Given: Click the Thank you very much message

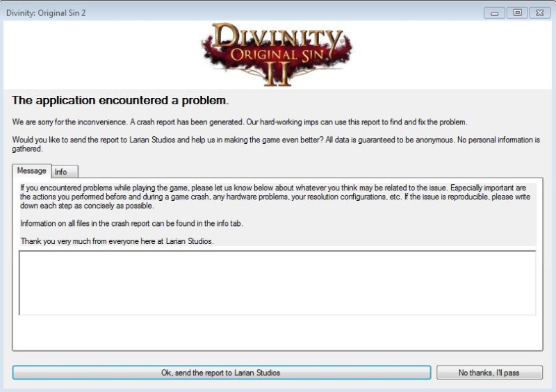Looking at the screenshot, I should pos(117,241).
